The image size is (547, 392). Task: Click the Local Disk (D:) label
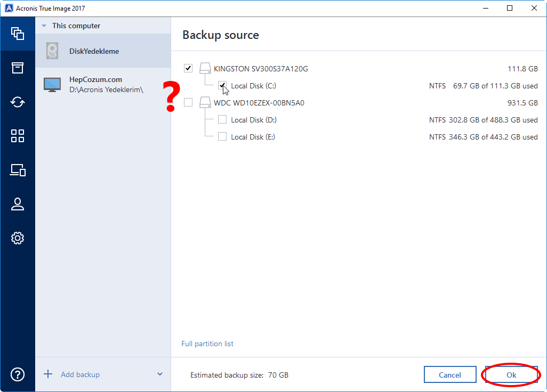(254, 120)
